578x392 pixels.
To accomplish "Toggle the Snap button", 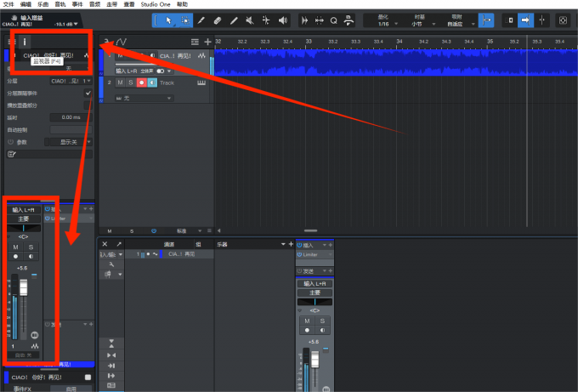I will (x=486, y=20).
